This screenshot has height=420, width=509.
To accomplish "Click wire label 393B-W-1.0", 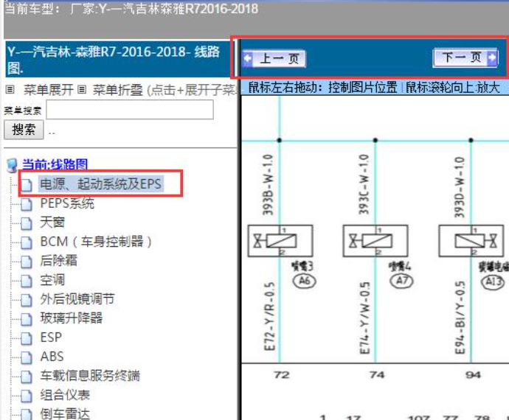I will (268, 184).
